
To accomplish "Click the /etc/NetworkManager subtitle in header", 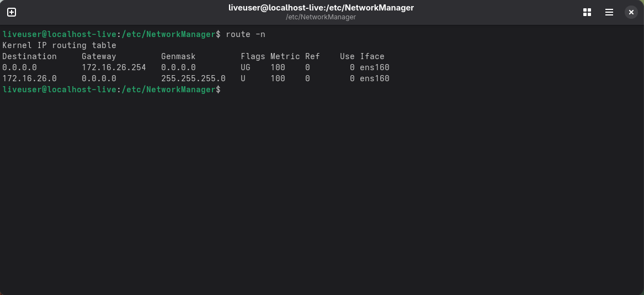I will [321, 17].
